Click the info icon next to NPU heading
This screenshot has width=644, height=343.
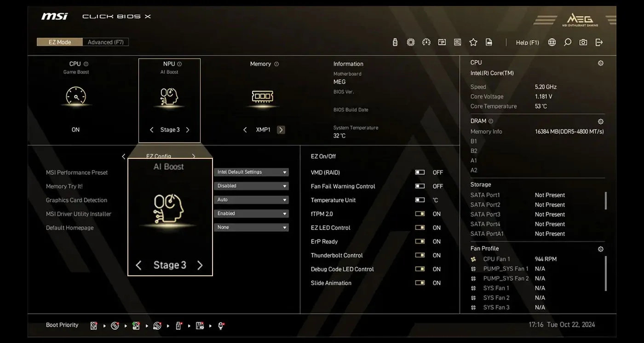tap(179, 64)
